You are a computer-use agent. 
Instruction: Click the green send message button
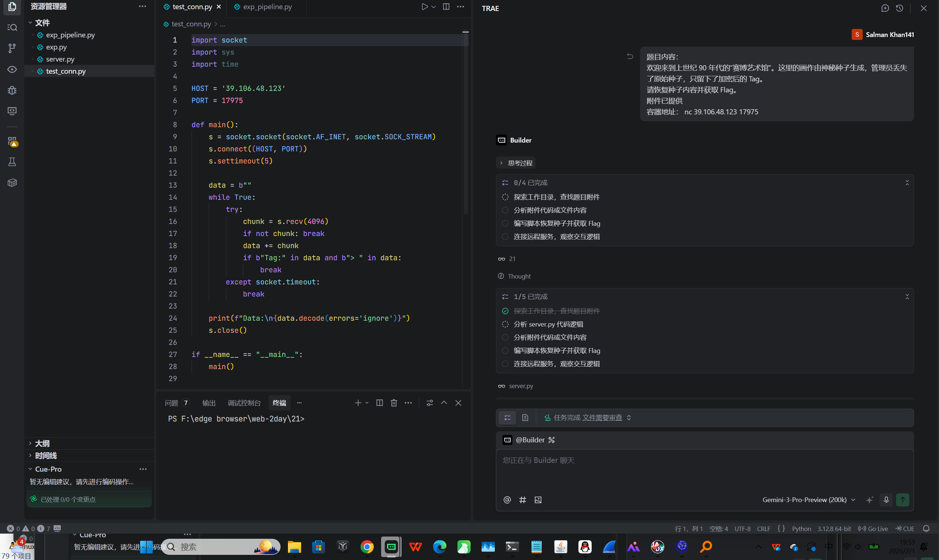click(902, 500)
